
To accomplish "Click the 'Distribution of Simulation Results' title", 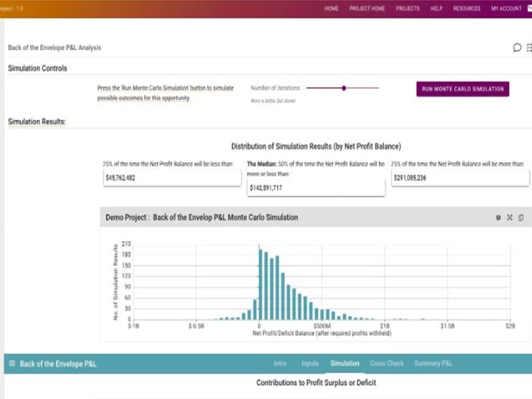I will coord(316,146).
